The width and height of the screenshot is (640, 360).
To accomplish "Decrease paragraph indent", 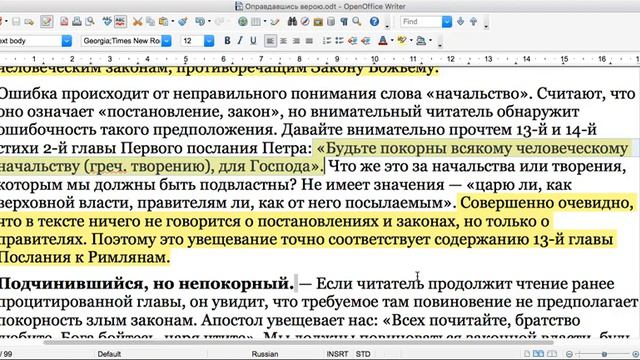I will (x=353, y=41).
